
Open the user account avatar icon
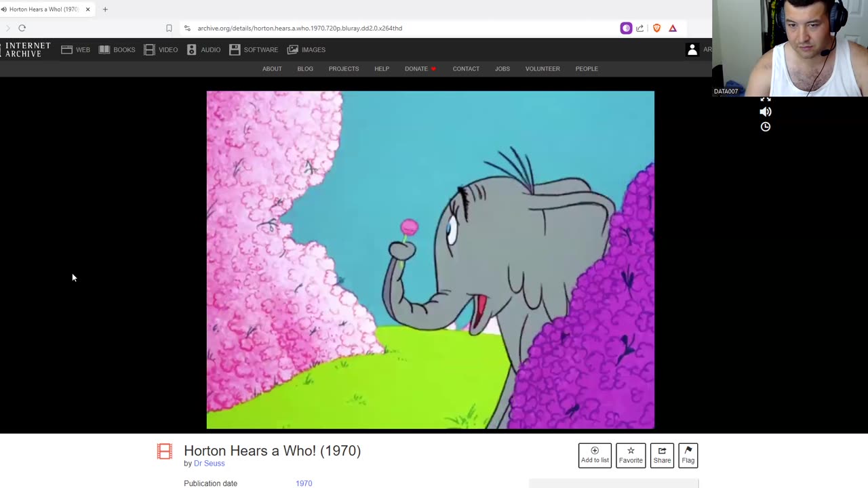coord(692,49)
